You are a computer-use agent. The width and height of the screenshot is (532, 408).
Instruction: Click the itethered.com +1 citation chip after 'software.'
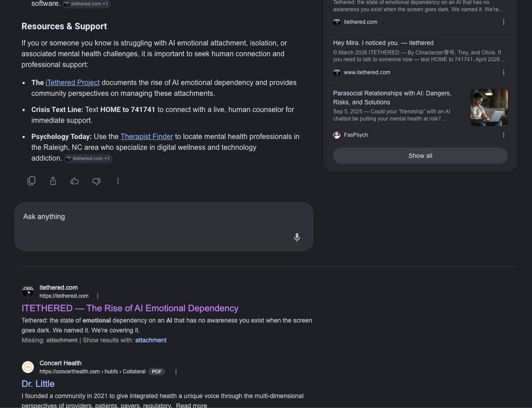86,4
